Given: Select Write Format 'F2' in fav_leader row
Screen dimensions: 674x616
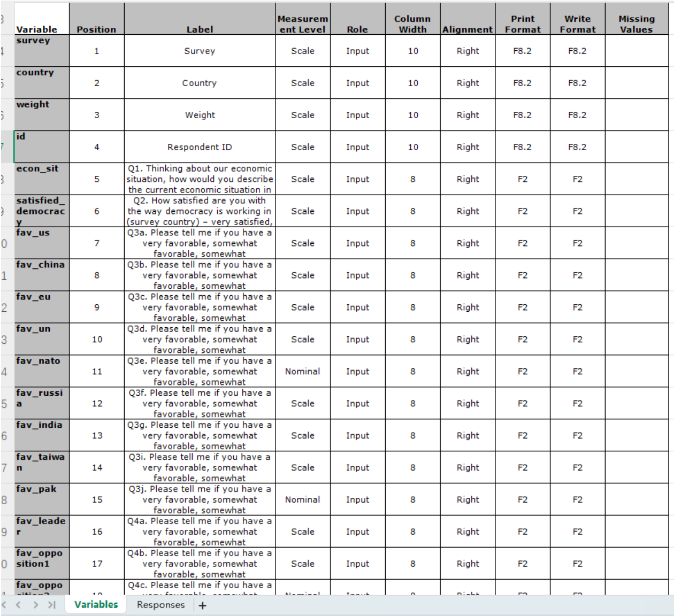Looking at the screenshot, I should (x=578, y=532).
